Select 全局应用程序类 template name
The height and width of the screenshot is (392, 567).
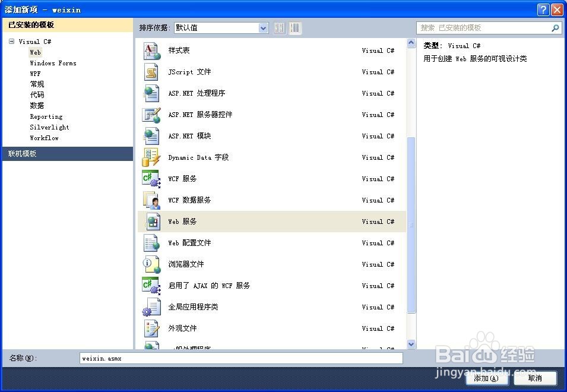coord(193,306)
